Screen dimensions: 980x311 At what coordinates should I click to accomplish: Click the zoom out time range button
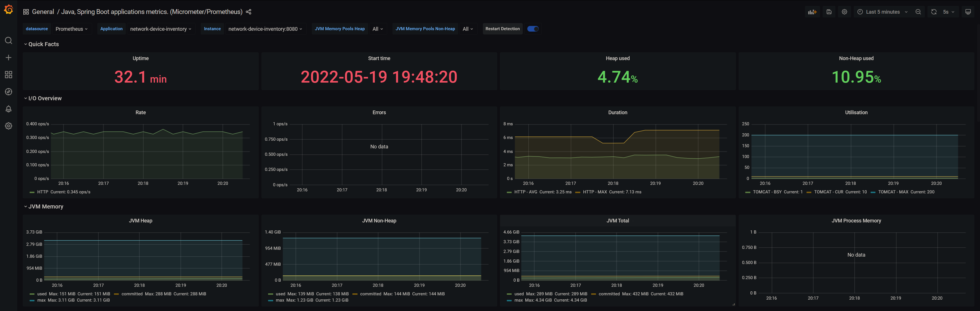click(918, 12)
